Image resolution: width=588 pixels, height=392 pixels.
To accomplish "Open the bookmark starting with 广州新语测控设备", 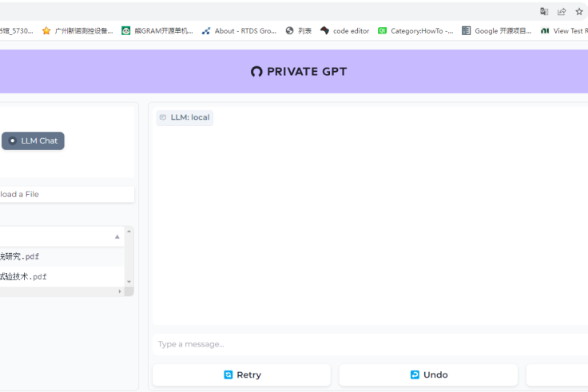I will pyautogui.click(x=77, y=31).
